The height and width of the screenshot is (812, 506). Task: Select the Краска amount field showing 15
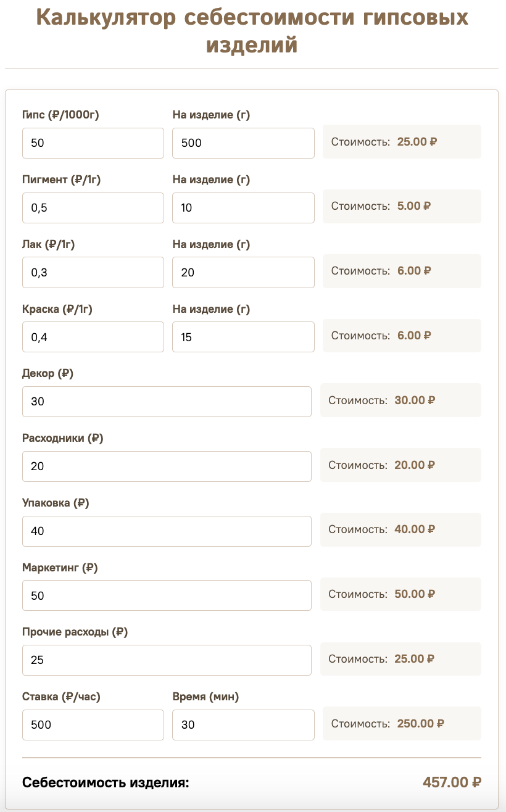point(243,337)
